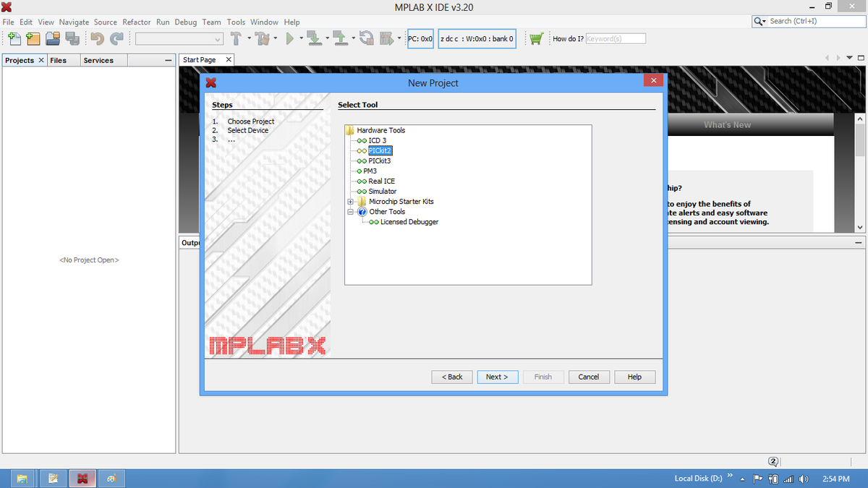Click the network signal tray icon
Image resolution: width=868 pixels, height=488 pixels.
click(x=789, y=479)
